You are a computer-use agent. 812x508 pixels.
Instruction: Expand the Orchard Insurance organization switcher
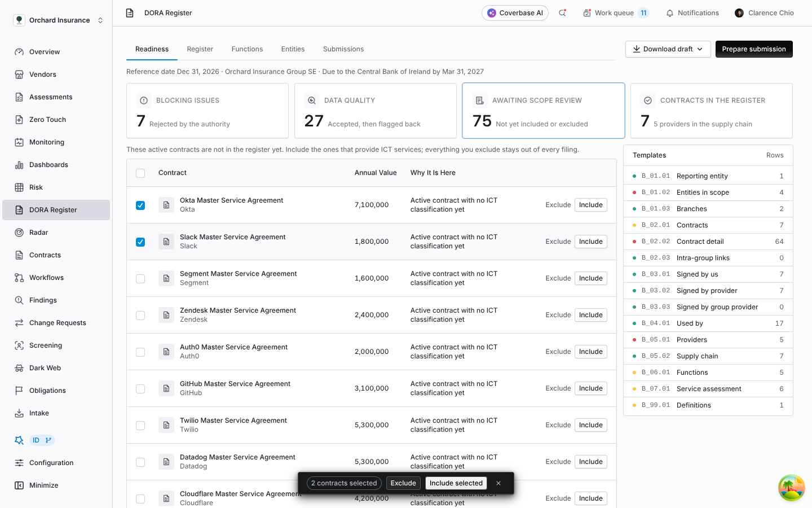[x=59, y=20]
